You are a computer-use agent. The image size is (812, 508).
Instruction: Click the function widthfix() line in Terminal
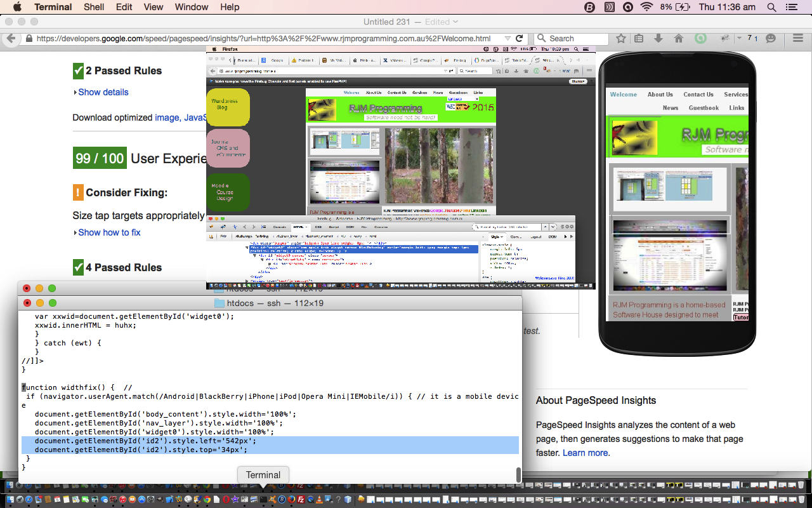[77, 387]
